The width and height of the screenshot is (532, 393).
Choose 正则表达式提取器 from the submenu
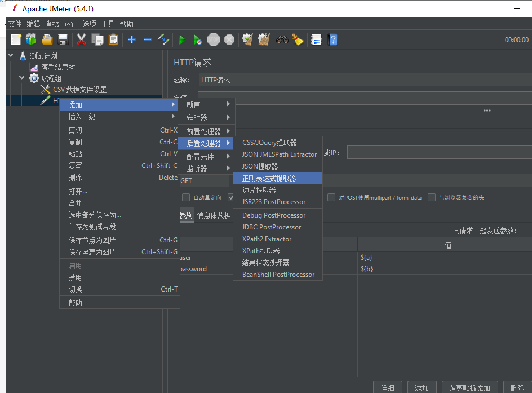[277, 178]
